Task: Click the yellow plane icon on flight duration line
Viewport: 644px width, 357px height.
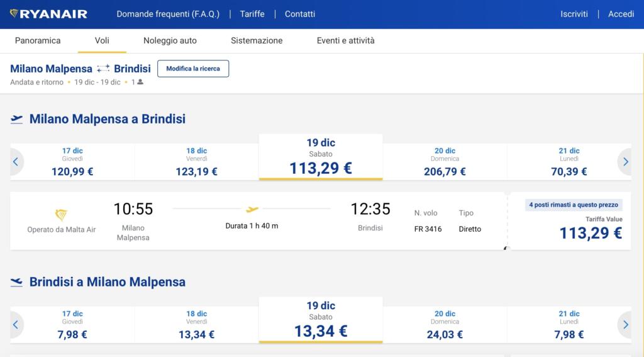Action: 252,209
